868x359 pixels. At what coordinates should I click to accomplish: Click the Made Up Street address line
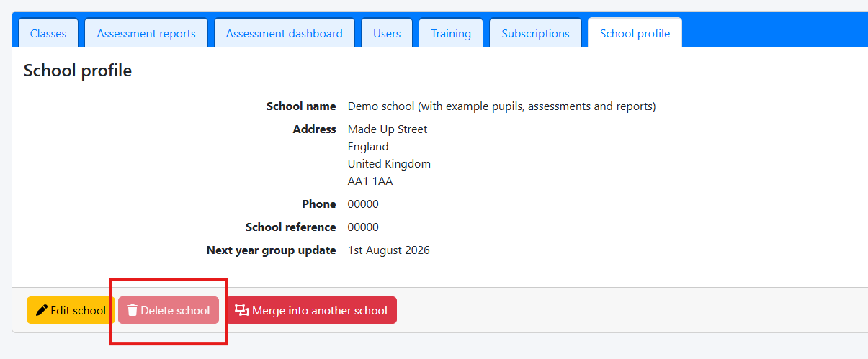388,129
